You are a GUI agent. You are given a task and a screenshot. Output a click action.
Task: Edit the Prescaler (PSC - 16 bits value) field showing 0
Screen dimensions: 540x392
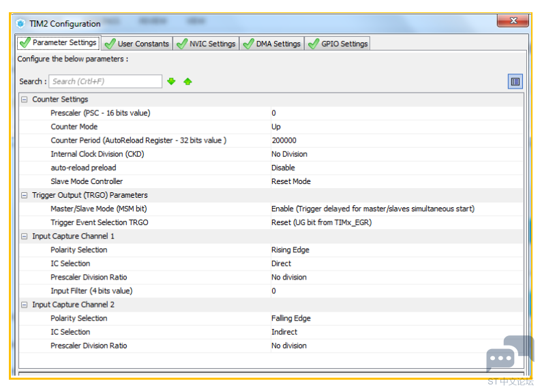397,113
